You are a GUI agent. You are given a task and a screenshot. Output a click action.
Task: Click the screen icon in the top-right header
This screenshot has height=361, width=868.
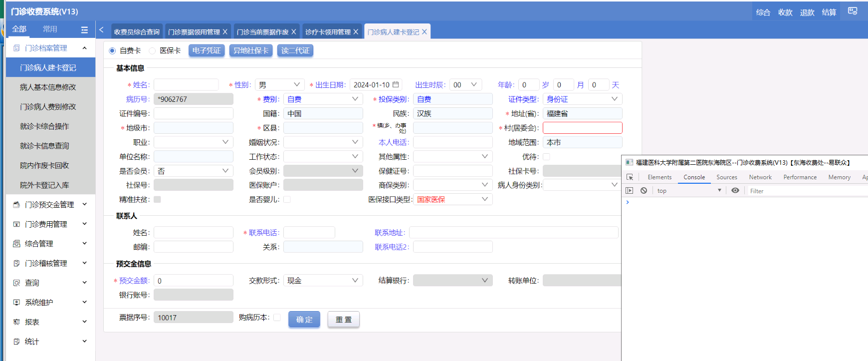pyautogui.click(x=853, y=11)
